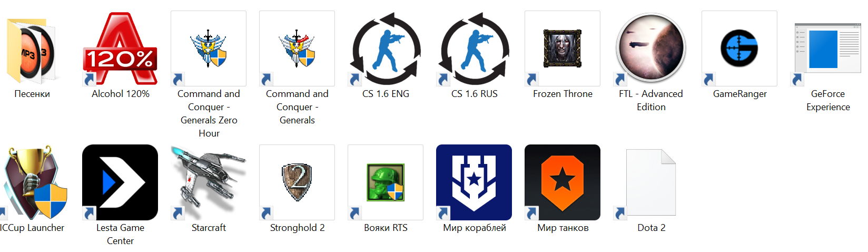868x252 pixels.
Task: Select the Alcohol 120% shortcut
Action: 120,49
